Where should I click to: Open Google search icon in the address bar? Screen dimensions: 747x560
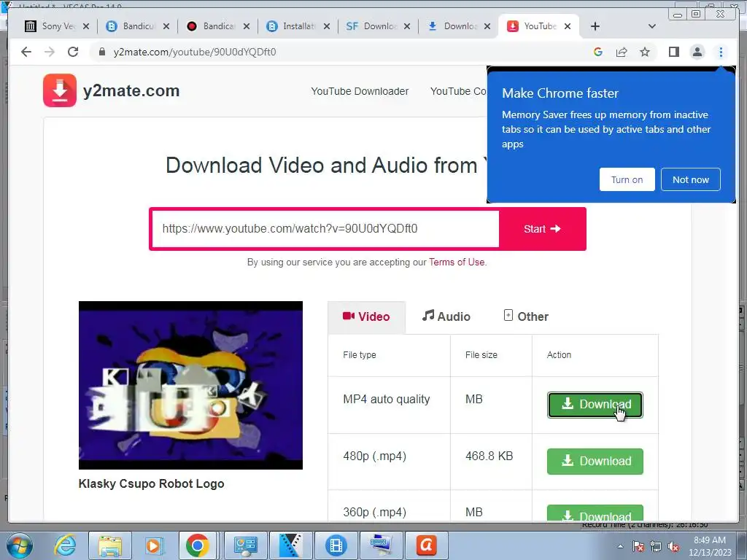[598, 52]
